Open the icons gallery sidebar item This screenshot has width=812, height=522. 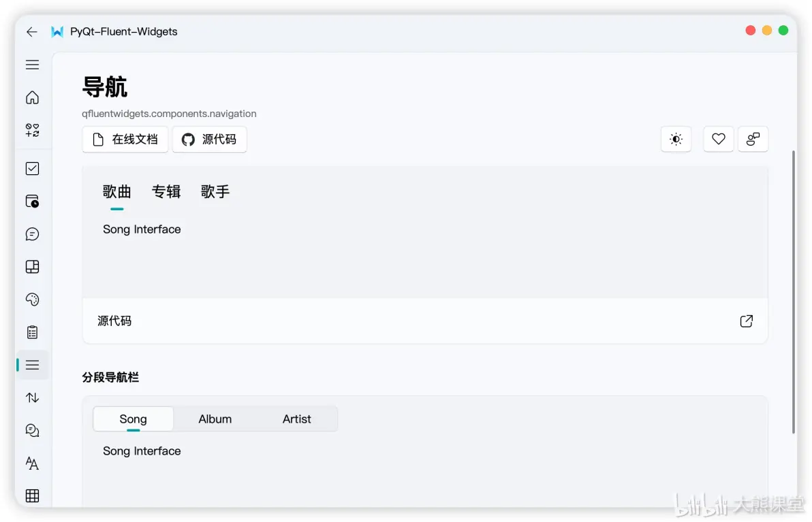tap(32, 130)
